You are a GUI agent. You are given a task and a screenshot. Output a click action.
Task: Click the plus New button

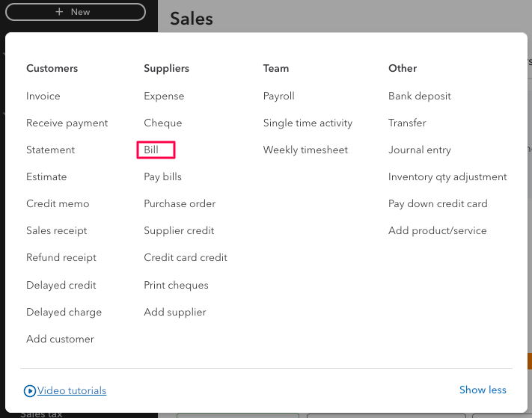(76, 12)
